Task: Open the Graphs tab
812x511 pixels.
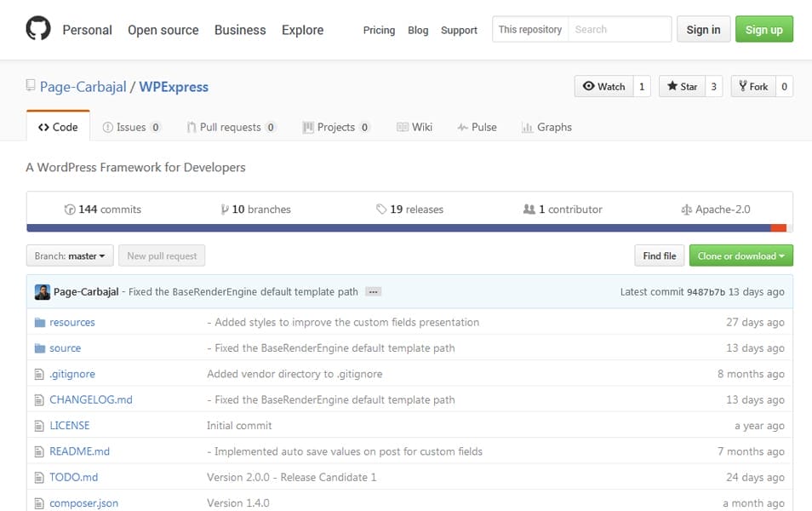Action: (546, 127)
